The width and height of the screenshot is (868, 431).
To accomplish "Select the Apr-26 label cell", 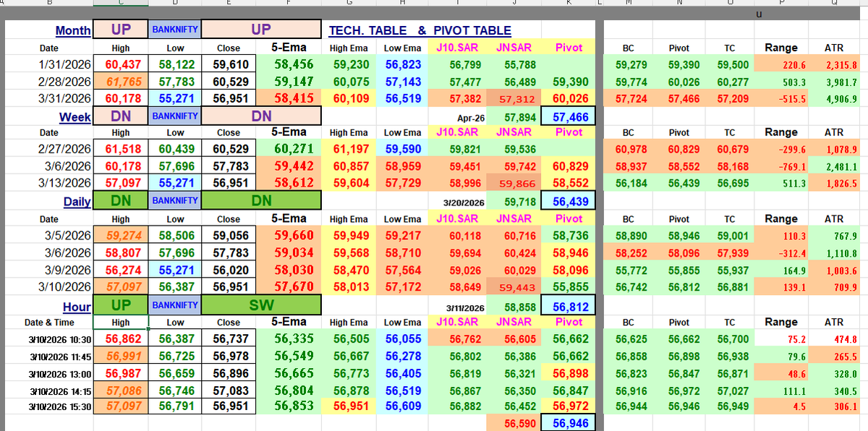I will (x=458, y=116).
